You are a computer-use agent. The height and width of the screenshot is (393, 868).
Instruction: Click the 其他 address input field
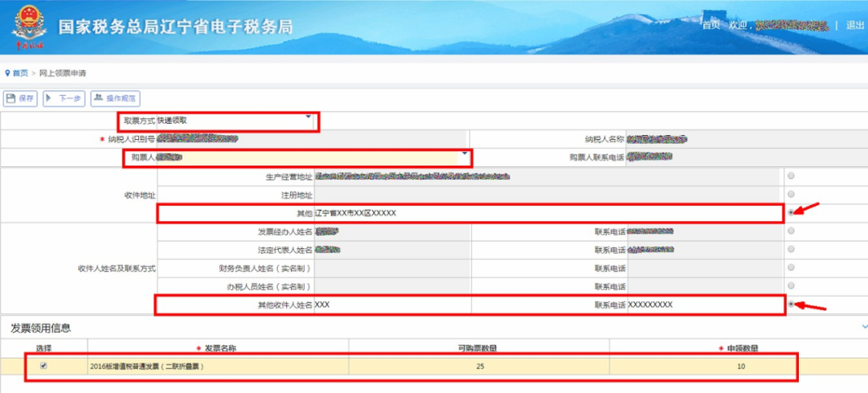[548, 213]
